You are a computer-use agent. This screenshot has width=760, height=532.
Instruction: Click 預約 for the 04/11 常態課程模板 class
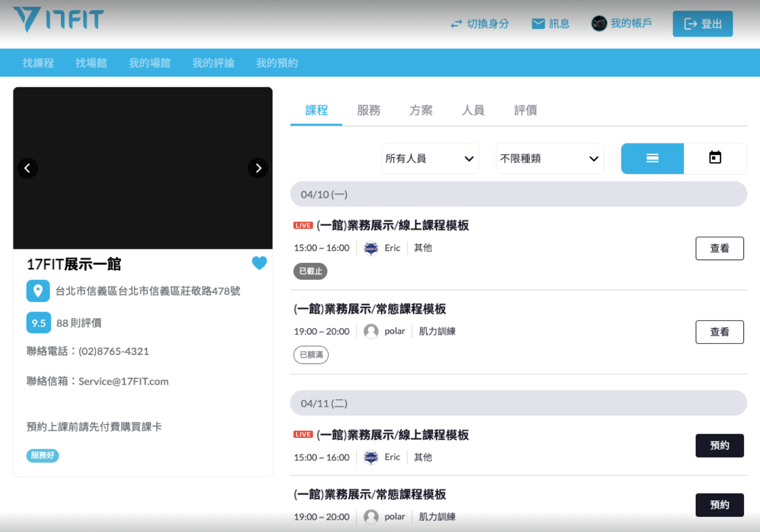click(719, 505)
